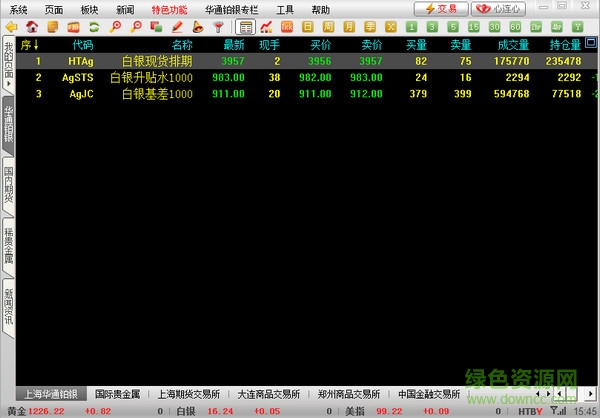Sort by 序 column header
The width and height of the screenshot is (600, 418).
coord(30,45)
